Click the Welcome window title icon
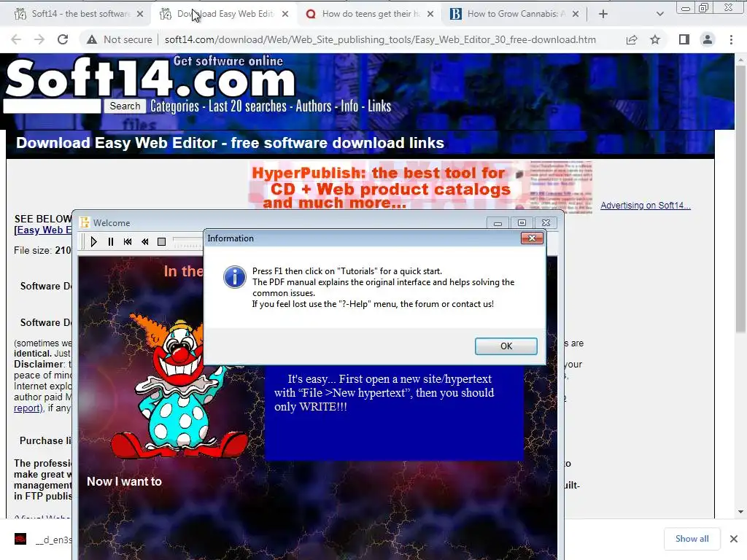Viewport: 747px width, 560px height. coord(85,222)
